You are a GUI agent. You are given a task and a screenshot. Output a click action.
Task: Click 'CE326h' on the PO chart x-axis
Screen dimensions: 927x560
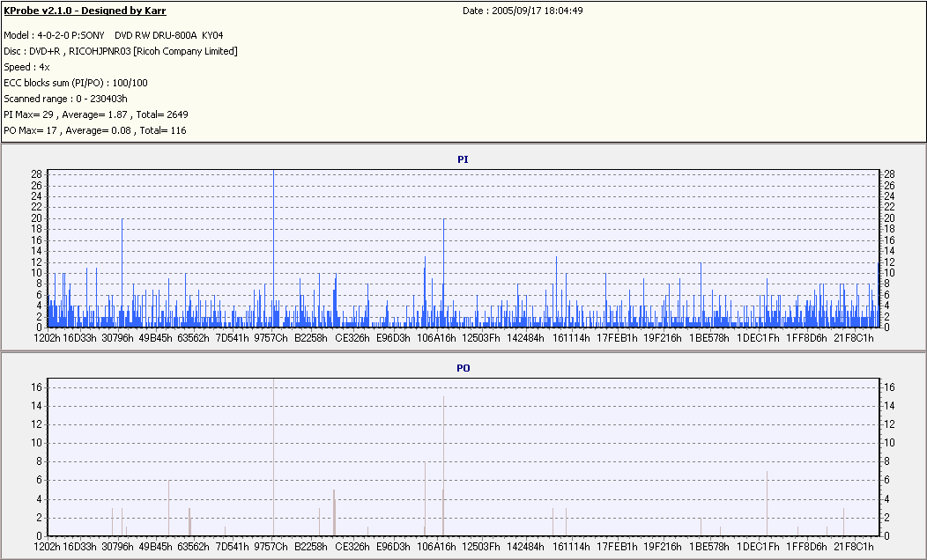tap(352, 547)
